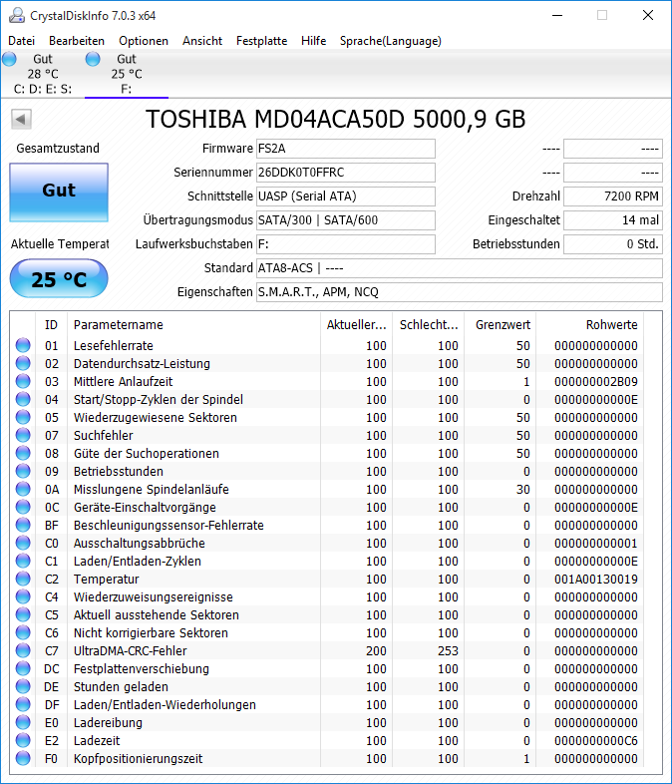Select the C: D: E: S: disk tab
This screenshot has width=672, height=784.
(x=43, y=74)
